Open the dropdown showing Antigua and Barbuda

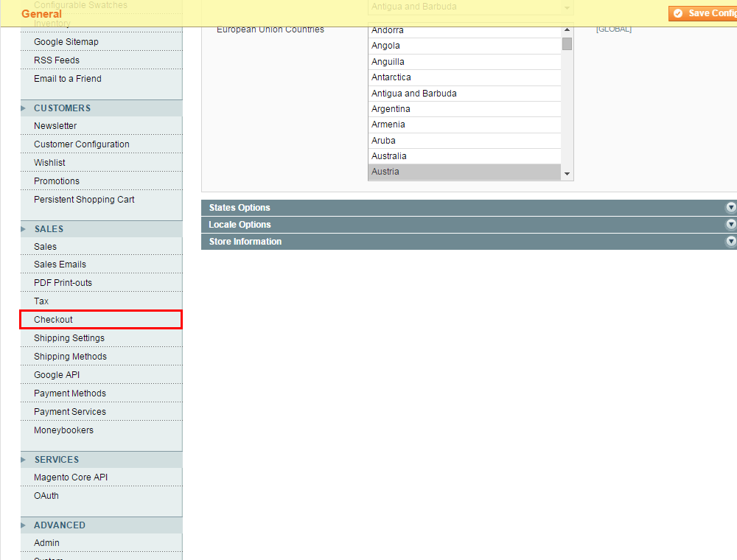point(470,7)
